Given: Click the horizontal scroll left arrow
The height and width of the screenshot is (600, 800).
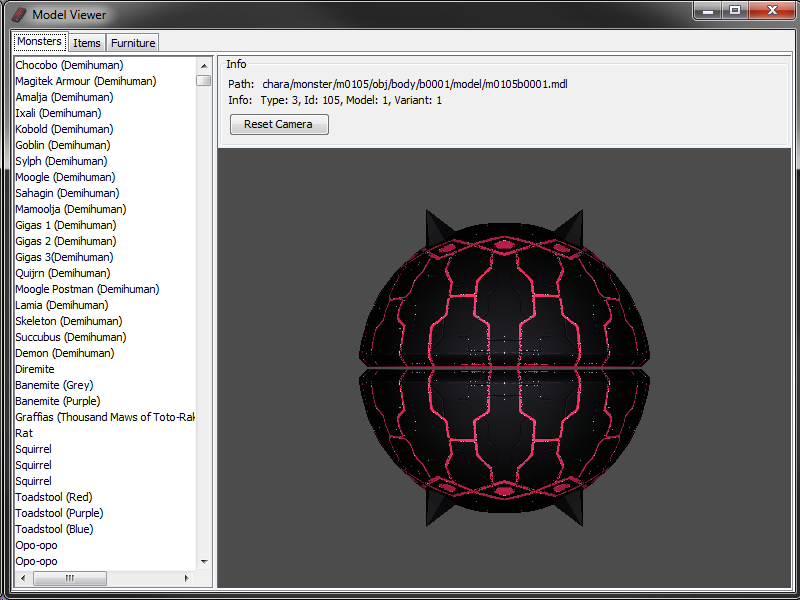Looking at the screenshot, I should (23, 578).
